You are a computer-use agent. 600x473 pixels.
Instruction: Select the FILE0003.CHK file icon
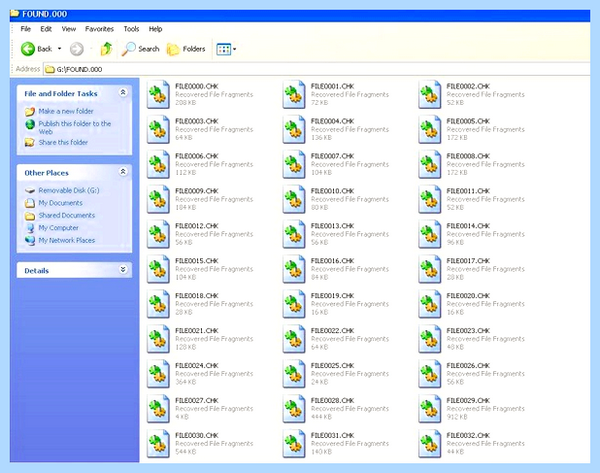click(158, 129)
